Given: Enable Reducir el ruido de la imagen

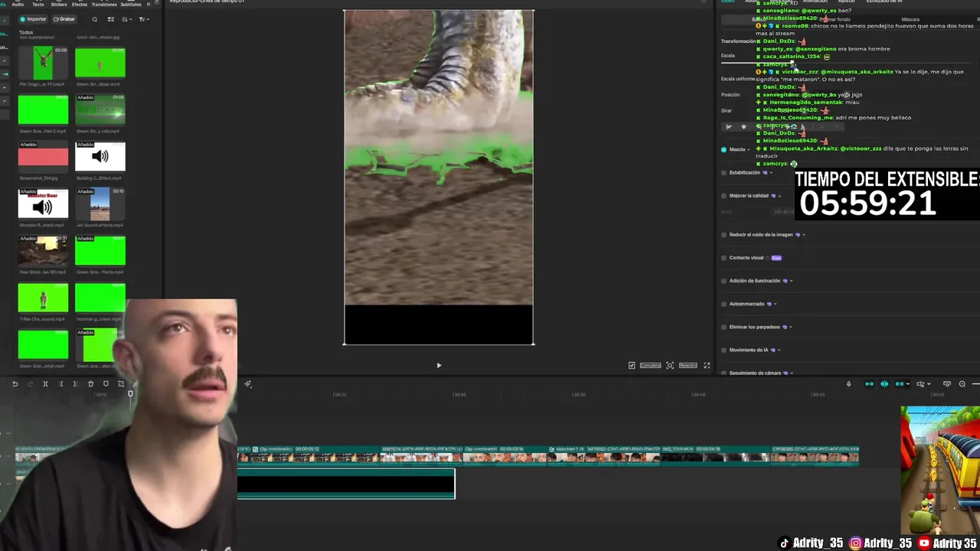Looking at the screenshot, I should (724, 235).
